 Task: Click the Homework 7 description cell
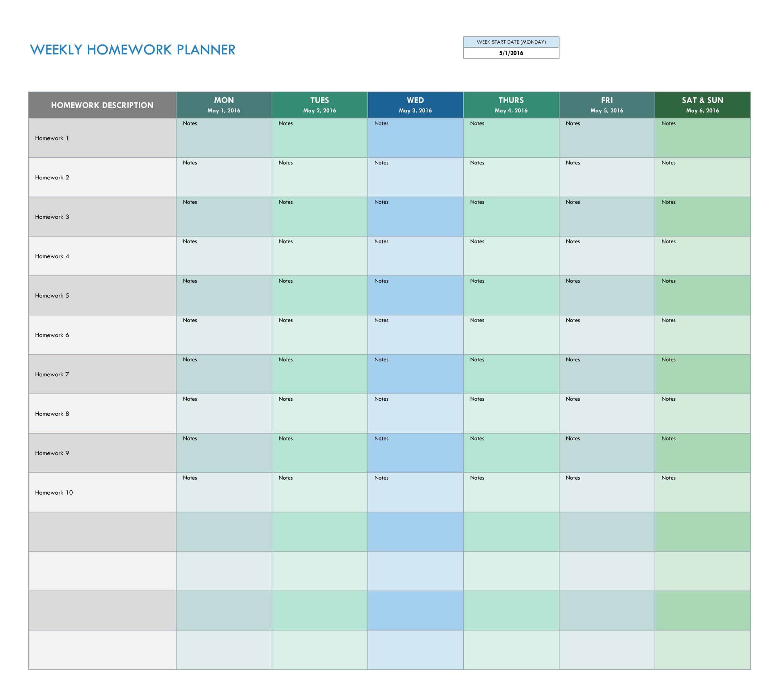click(x=102, y=374)
